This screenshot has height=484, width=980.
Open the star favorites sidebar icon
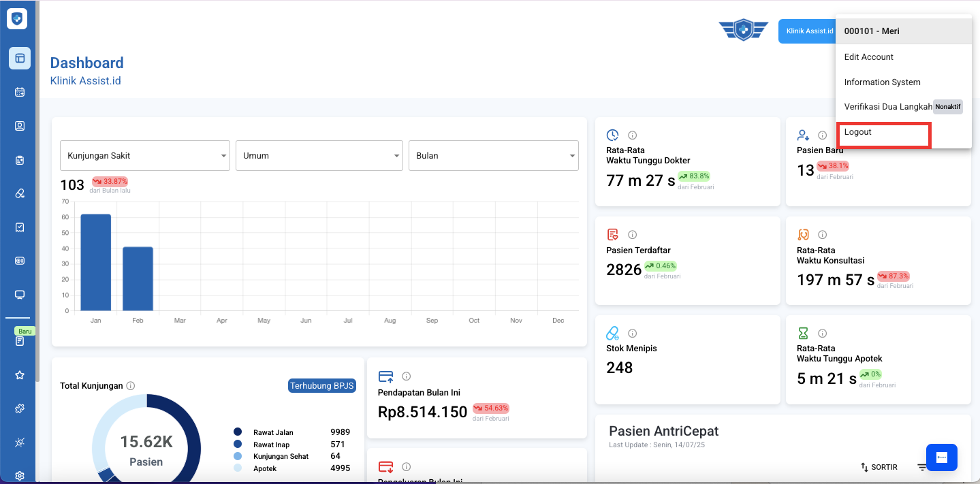20,375
